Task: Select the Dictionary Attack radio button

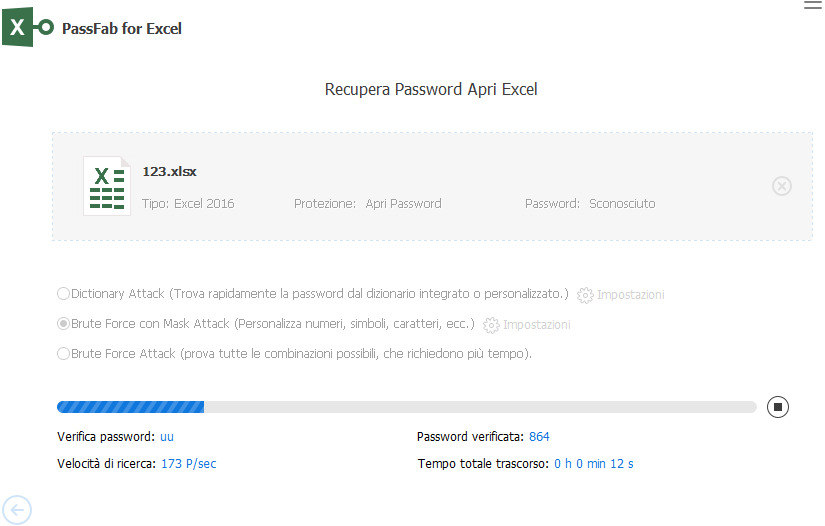Action: pyautogui.click(x=64, y=294)
